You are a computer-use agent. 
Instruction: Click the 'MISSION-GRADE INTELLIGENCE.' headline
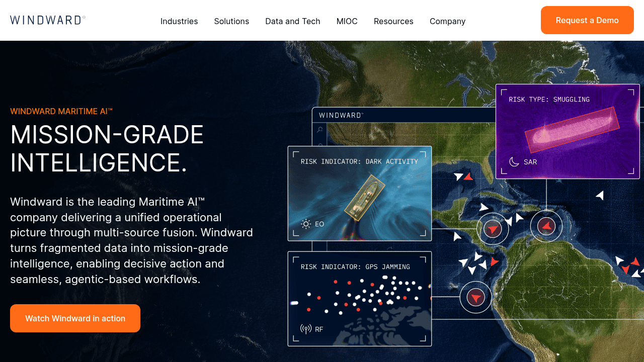tap(107, 149)
